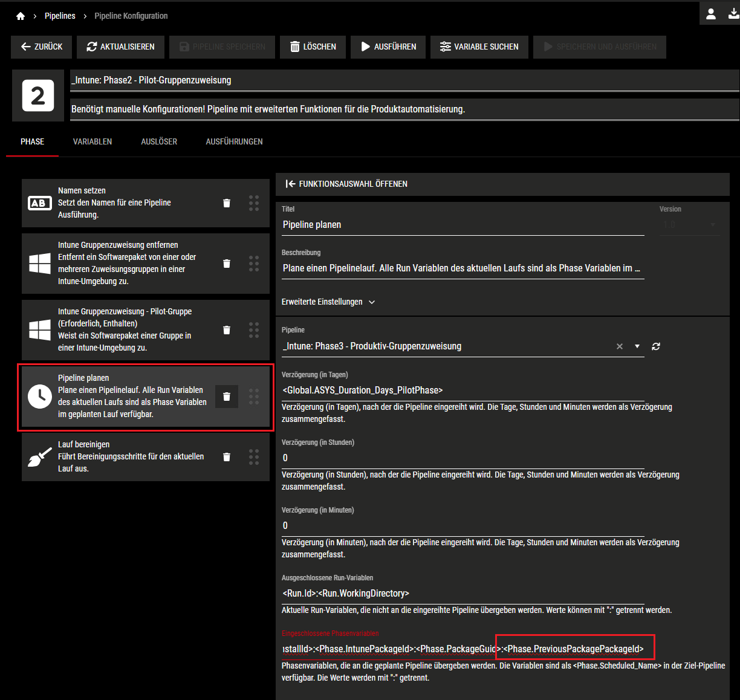This screenshot has height=700, width=740.
Task: Click 'Funktionsauswahl öffnen' button
Action: tap(347, 184)
